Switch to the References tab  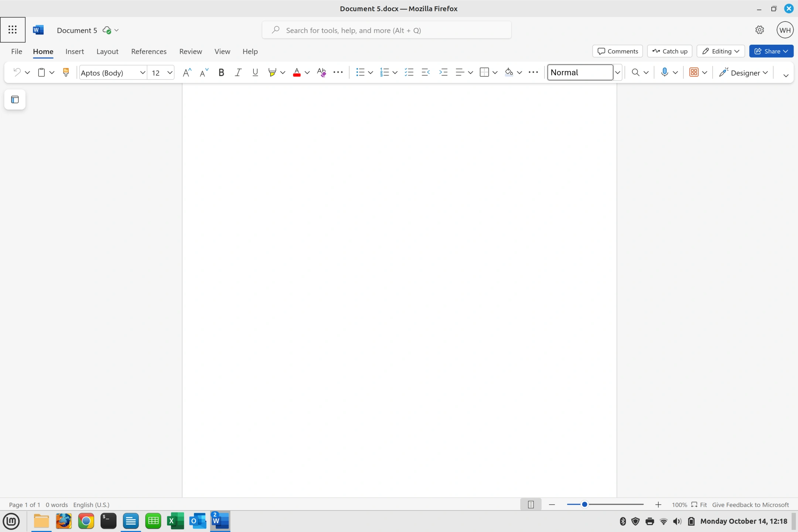[149, 51]
